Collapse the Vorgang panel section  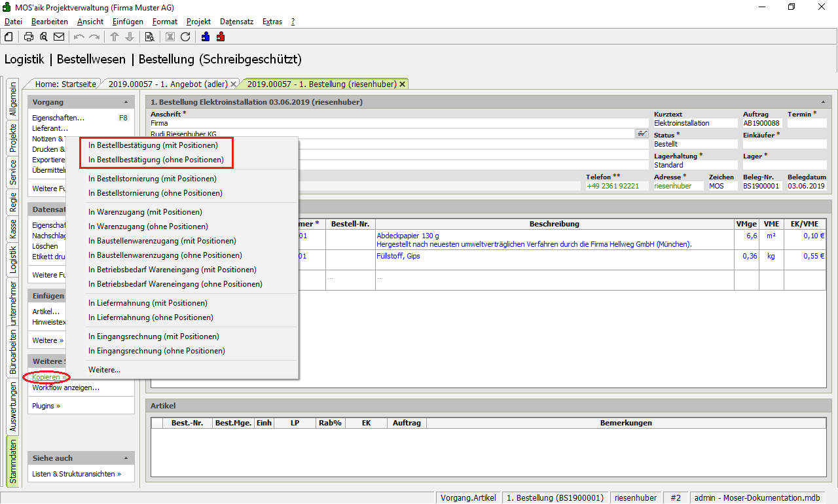click(126, 102)
